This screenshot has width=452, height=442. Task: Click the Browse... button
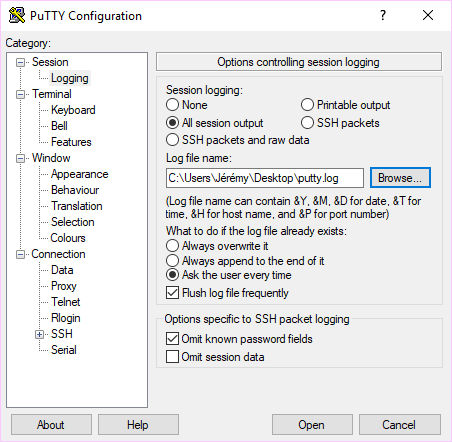click(x=400, y=178)
